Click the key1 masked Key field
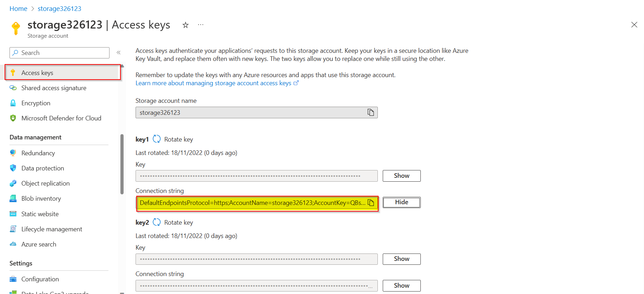 tap(256, 176)
